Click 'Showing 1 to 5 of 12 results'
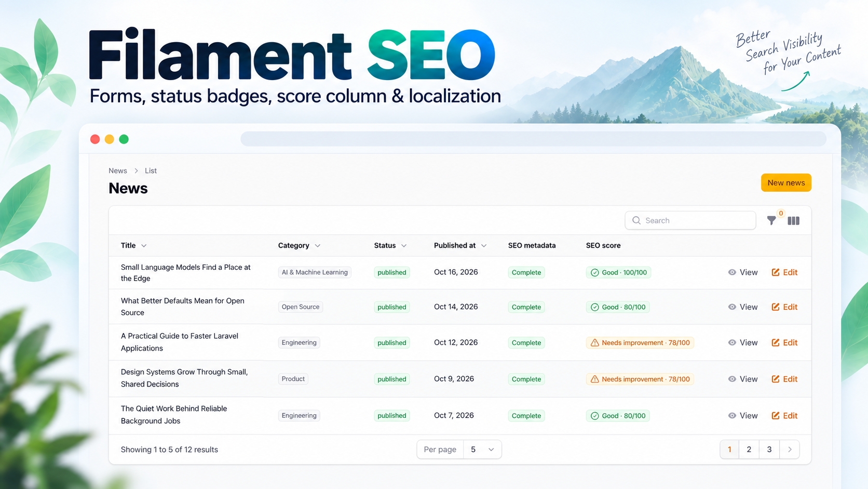 pos(169,450)
